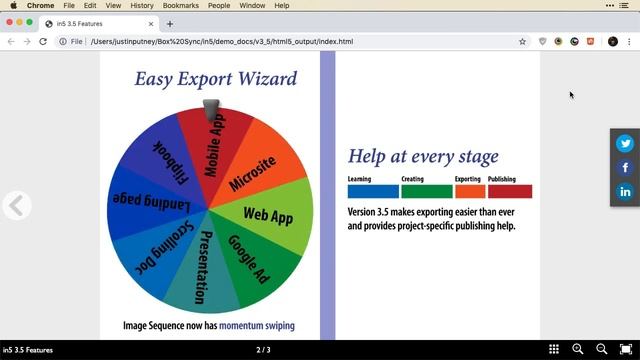This screenshot has width=640, height=360.
Task: Follow the momentum swiping link
Action: [257, 326]
